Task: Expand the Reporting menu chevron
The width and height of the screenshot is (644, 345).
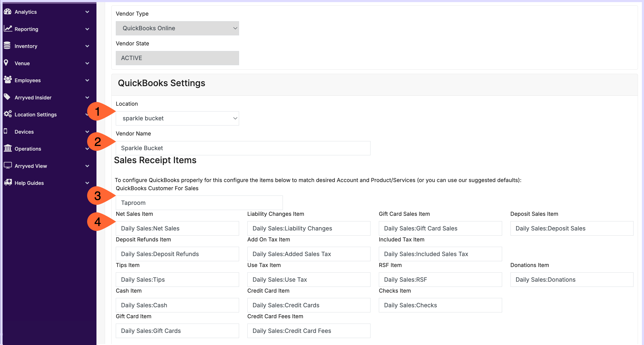Action: point(87,29)
